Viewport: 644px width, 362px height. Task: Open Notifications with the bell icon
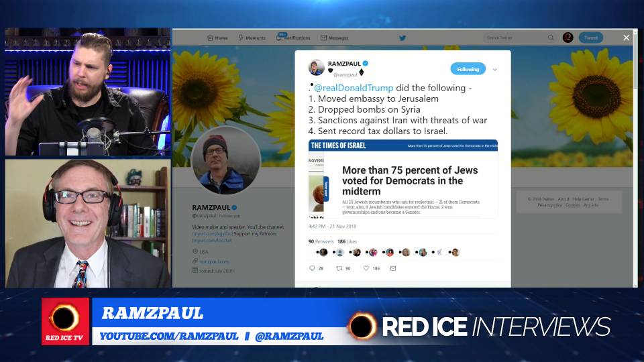[279, 38]
